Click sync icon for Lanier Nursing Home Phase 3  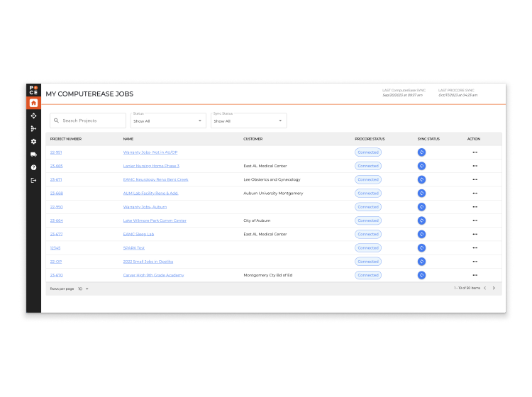(421, 166)
